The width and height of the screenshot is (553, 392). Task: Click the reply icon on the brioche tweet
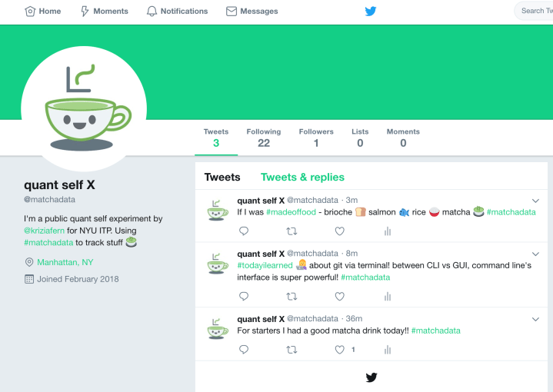244,231
